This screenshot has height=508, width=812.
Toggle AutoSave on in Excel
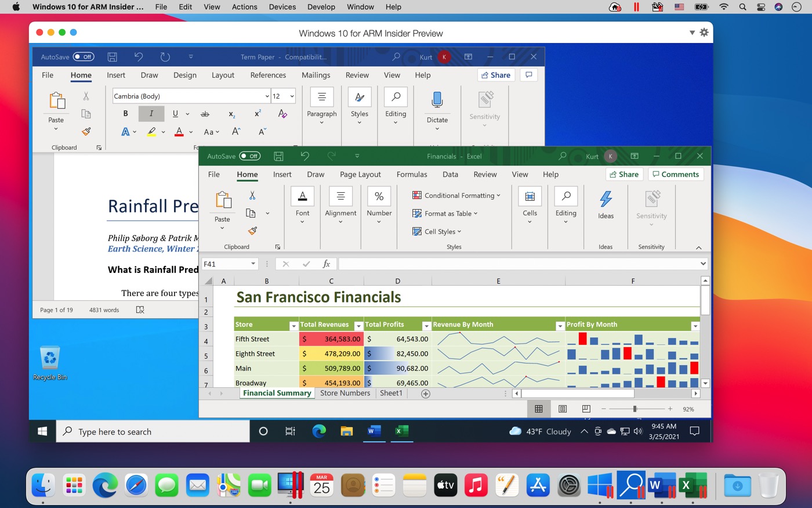pyautogui.click(x=251, y=156)
